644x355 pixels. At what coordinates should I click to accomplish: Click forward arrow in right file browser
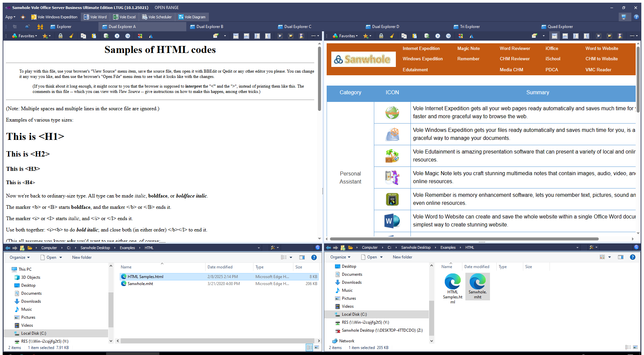[x=335, y=247]
